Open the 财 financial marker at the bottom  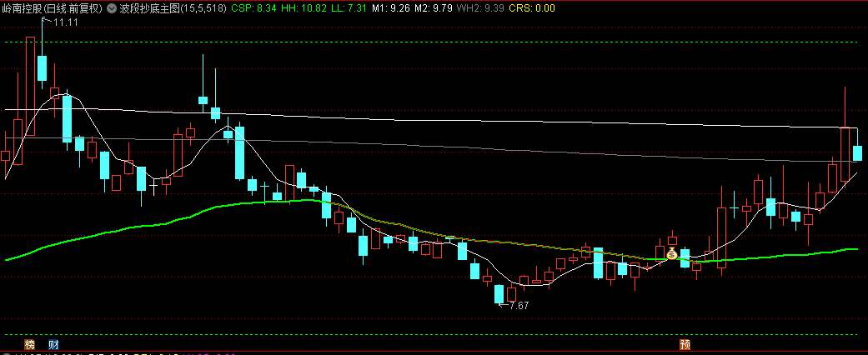53,344
